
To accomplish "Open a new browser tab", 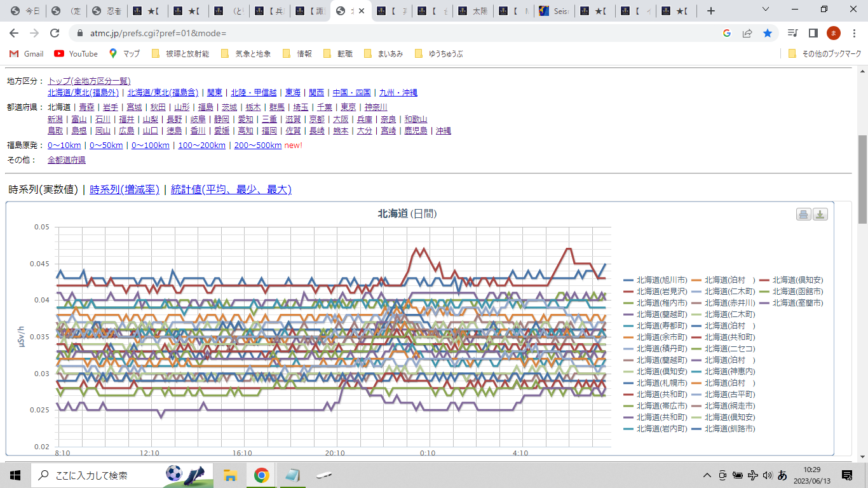I will [711, 11].
